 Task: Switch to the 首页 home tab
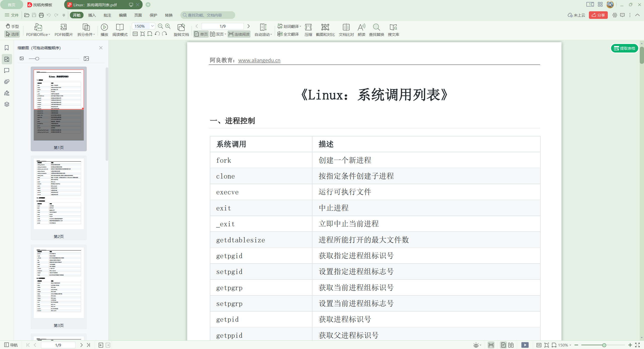pos(12,5)
